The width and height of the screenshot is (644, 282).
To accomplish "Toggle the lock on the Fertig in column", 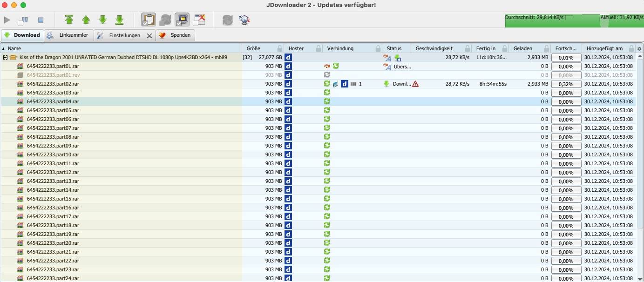I will coord(505,48).
